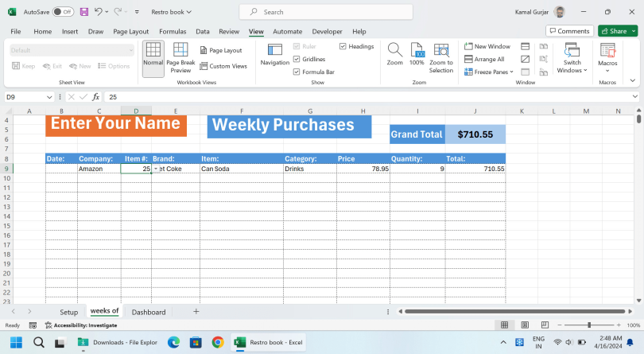Open the Navigation pane

[275, 54]
